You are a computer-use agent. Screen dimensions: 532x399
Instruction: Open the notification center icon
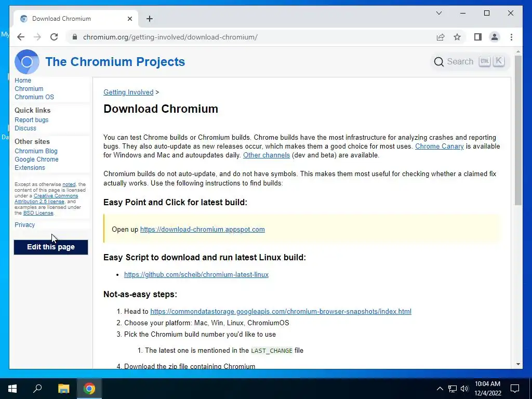515,389
